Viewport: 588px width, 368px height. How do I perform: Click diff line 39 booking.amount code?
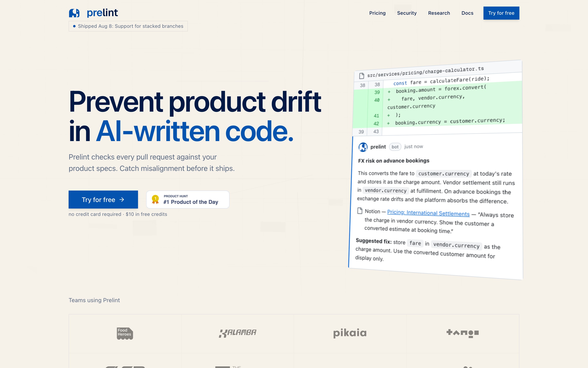click(x=441, y=89)
